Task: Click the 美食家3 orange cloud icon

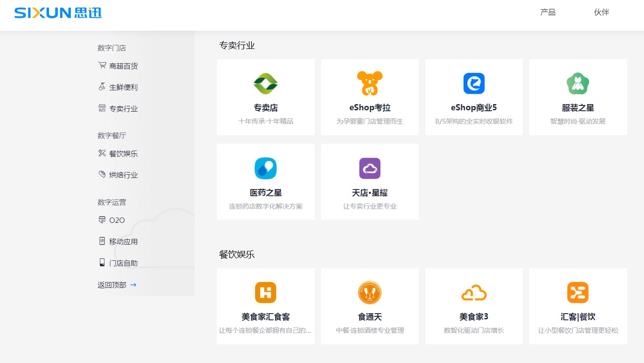Action: point(474,293)
